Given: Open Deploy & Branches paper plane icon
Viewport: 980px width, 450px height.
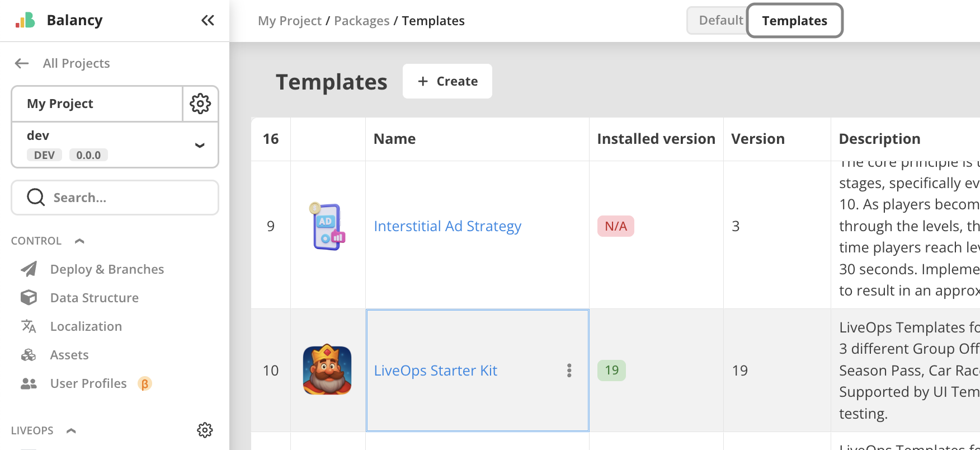Looking at the screenshot, I should (29, 269).
